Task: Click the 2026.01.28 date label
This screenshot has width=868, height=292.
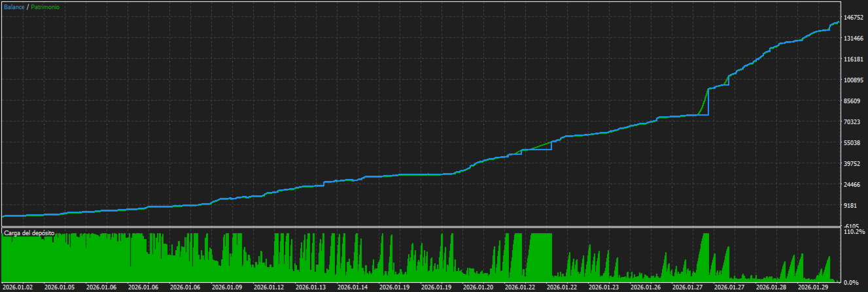Action: (771, 287)
